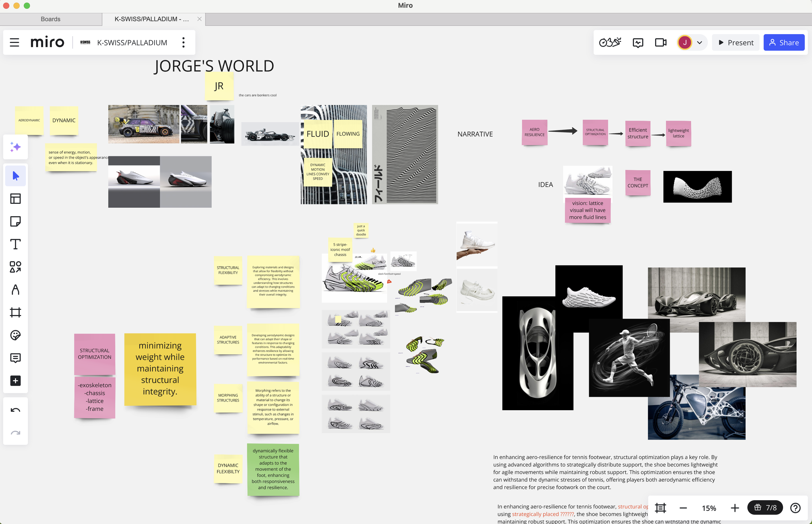Viewport: 812px width, 524px height.
Task: Open the help question mark
Action: (795, 508)
